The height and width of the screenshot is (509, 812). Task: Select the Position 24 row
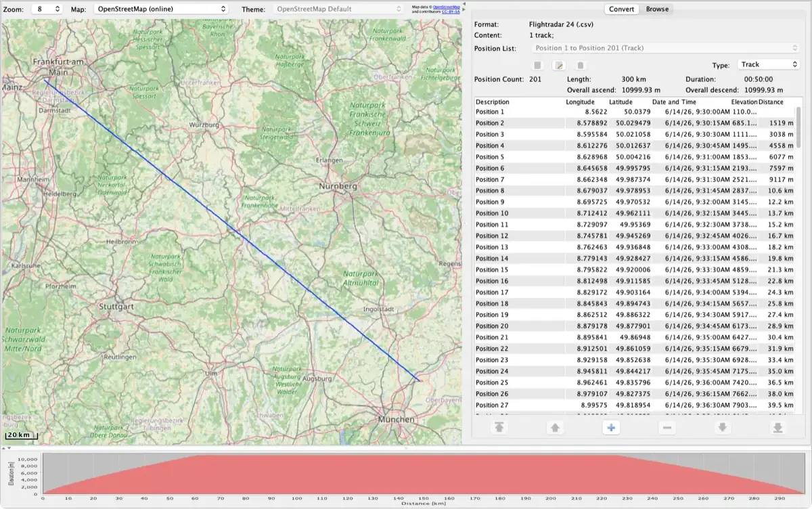point(634,371)
